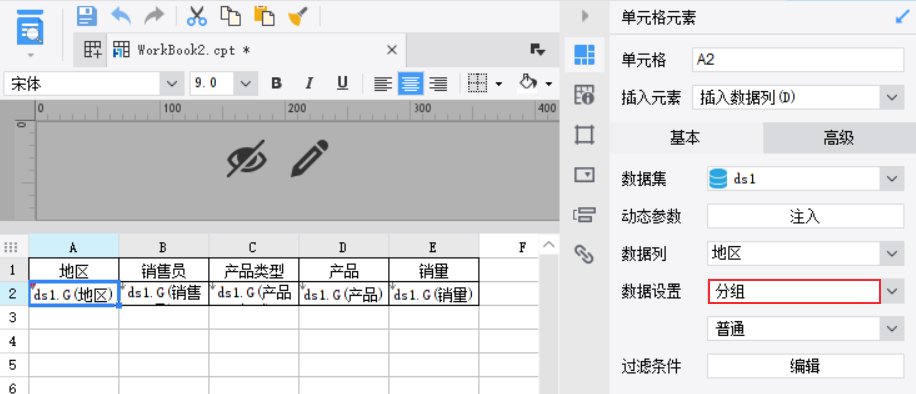
Task: Click the scissors cut icon
Action: point(197,16)
